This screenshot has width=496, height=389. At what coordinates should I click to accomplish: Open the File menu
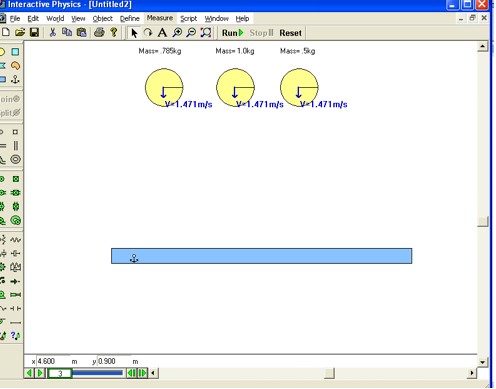[15, 19]
